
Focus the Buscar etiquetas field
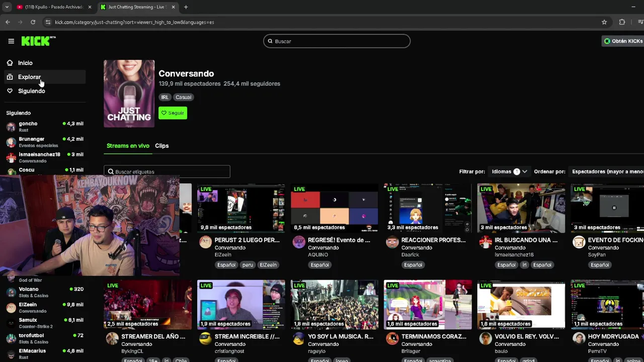pos(167,171)
